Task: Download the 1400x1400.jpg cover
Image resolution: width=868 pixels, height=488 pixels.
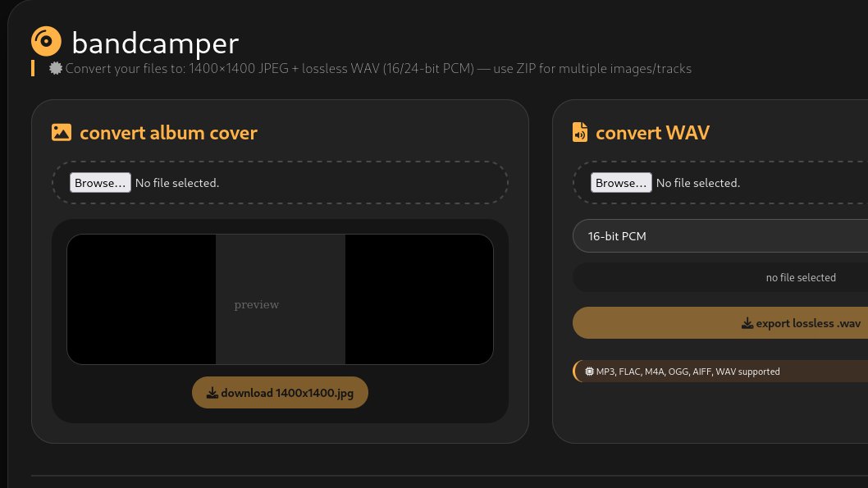Action: coord(280,393)
